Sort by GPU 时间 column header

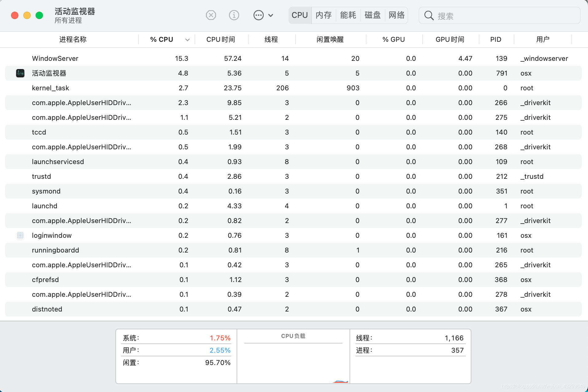click(450, 39)
